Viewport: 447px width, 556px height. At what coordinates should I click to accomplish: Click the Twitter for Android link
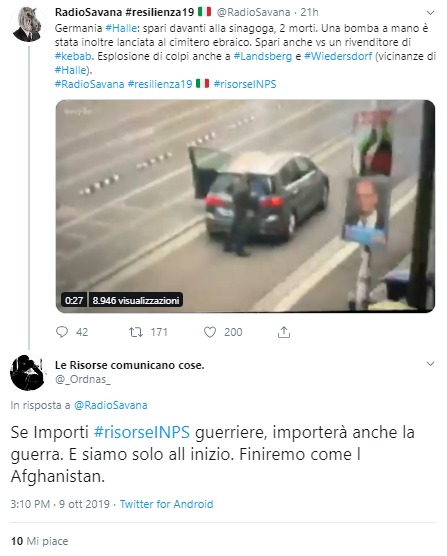coord(167,504)
